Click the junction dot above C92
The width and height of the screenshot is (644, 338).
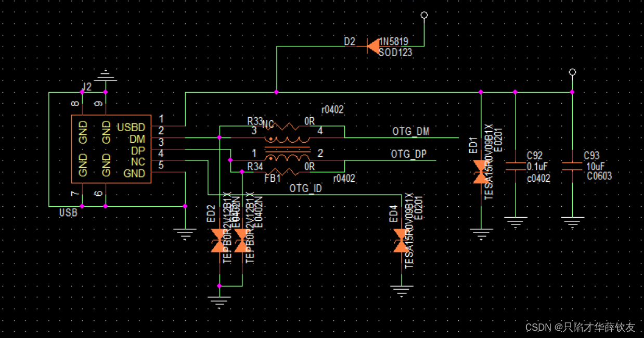click(x=515, y=92)
